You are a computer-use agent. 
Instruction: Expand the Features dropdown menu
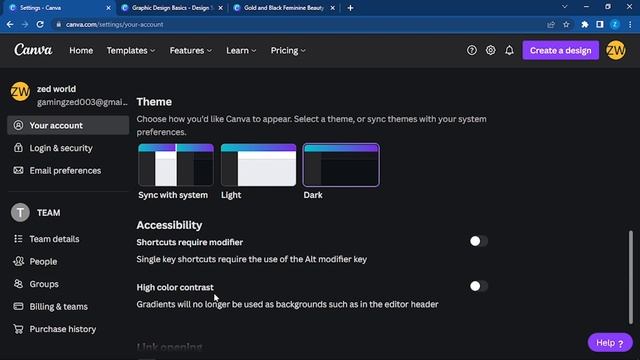click(191, 51)
